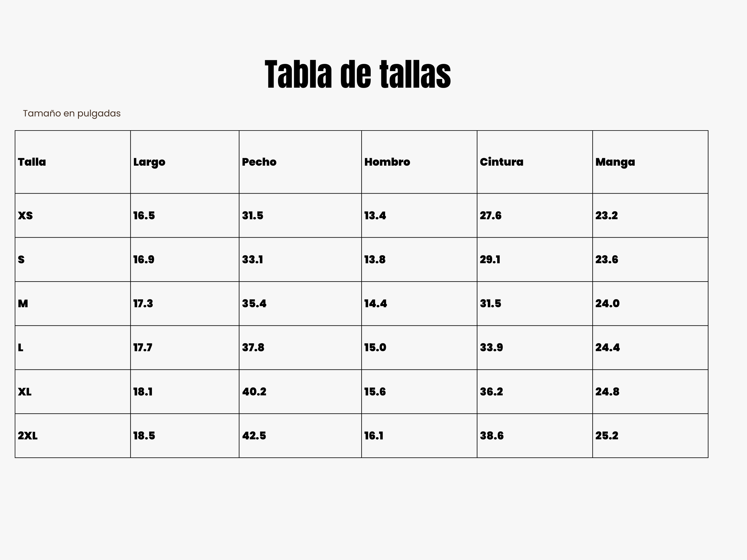Image resolution: width=747 pixels, height=560 pixels.
Task: Click the M size row label
Action: click(23, 304)
